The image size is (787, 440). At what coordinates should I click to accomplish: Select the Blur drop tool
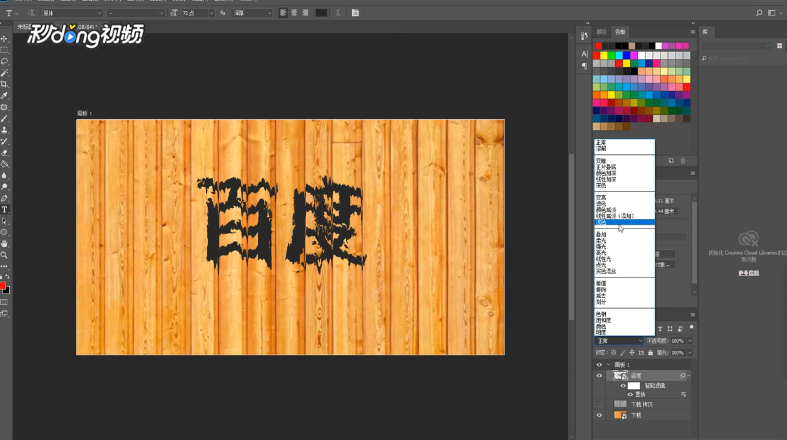pyautogui.click(x=5, y=176)
